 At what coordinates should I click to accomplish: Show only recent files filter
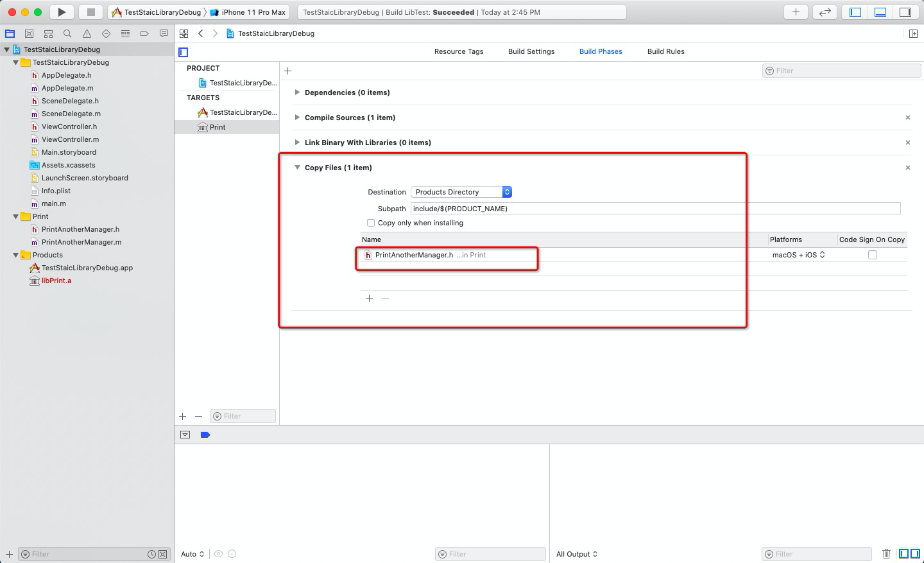click(151, 554)
